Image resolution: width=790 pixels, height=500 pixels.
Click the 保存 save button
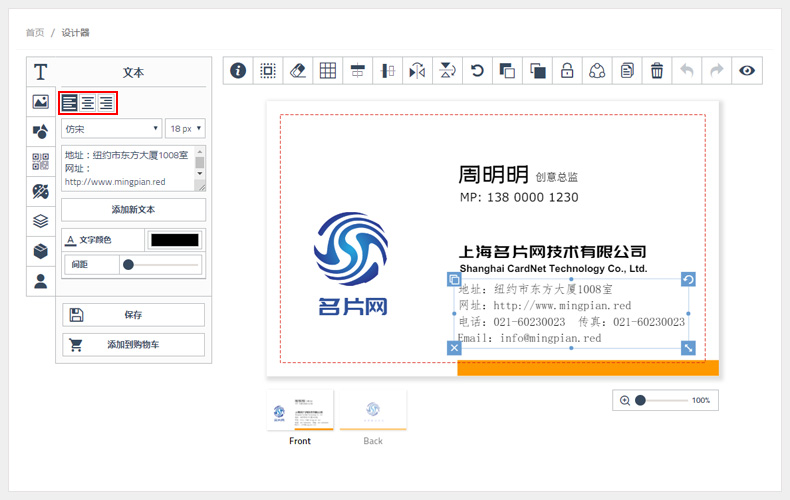pyautogui.click(x=134, y=315)
